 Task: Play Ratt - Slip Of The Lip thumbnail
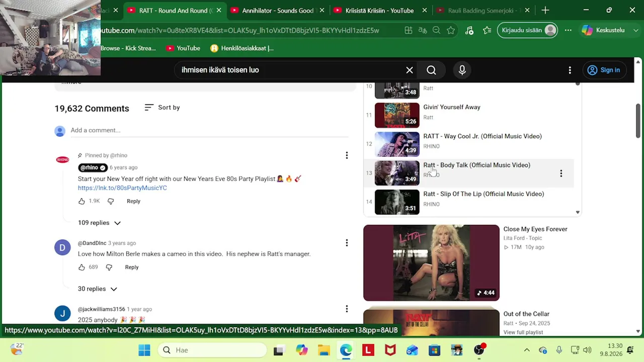(397, 202)
